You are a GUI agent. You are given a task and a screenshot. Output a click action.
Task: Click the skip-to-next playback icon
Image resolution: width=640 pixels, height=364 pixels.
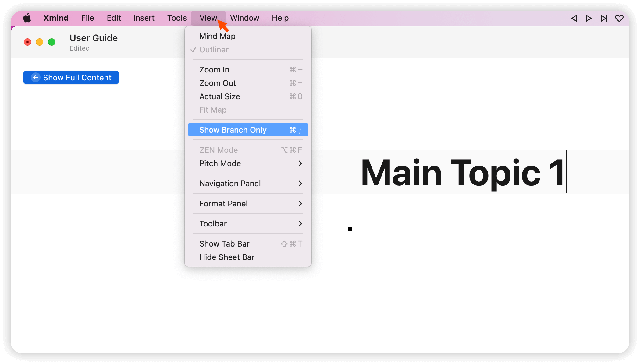click(604, 18)
